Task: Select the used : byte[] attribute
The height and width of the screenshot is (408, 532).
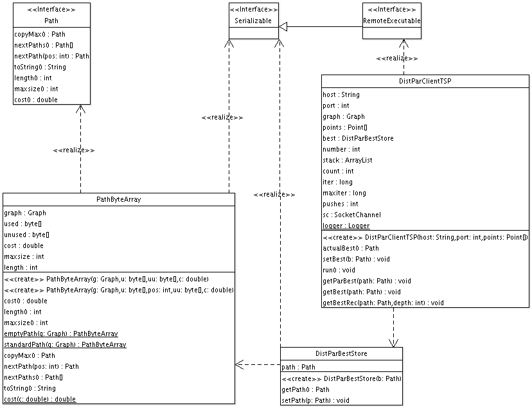Action: point(22,224)
